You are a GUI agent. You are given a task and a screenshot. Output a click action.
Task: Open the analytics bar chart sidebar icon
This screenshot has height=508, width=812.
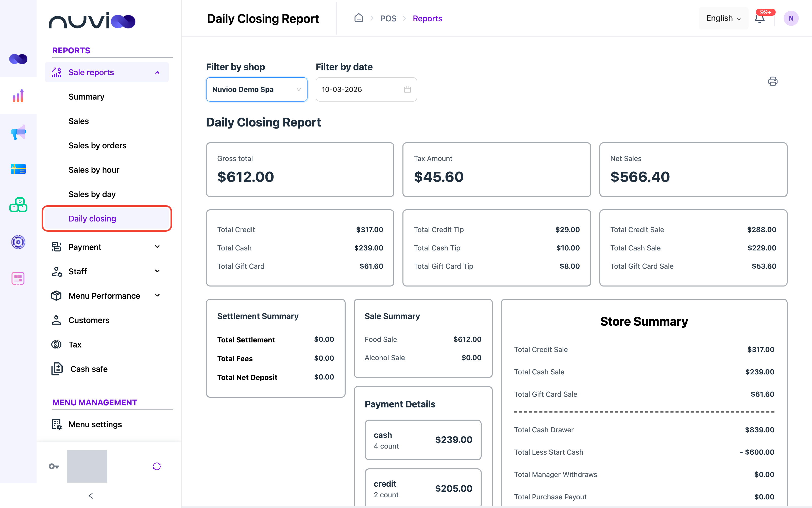[18, 96]
